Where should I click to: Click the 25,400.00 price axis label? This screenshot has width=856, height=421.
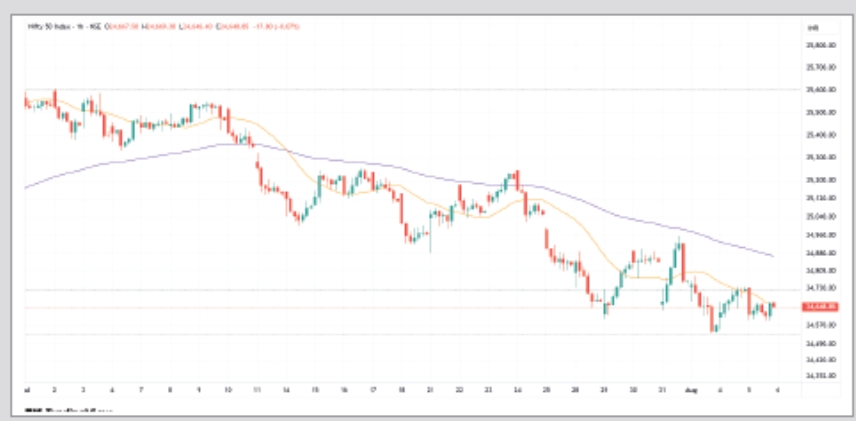[819, 135]
